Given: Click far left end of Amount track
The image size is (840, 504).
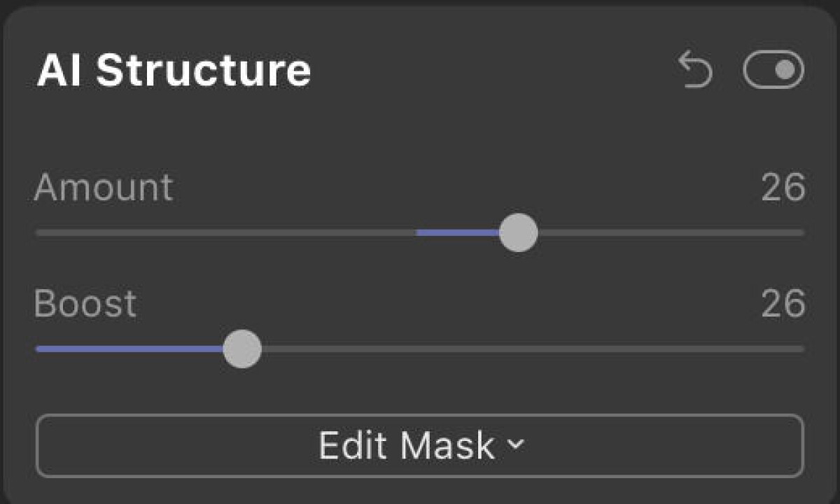Looking at the screenshot, I should (39, 232).
